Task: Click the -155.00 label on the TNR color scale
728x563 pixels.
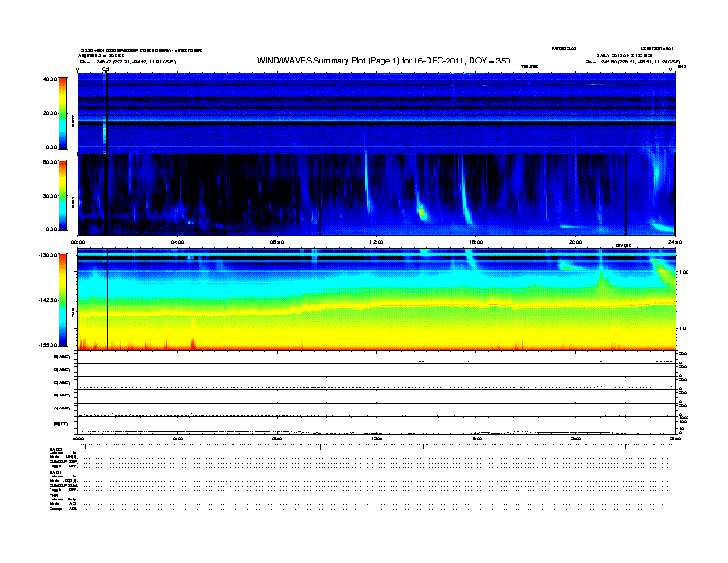Action: 49,345
